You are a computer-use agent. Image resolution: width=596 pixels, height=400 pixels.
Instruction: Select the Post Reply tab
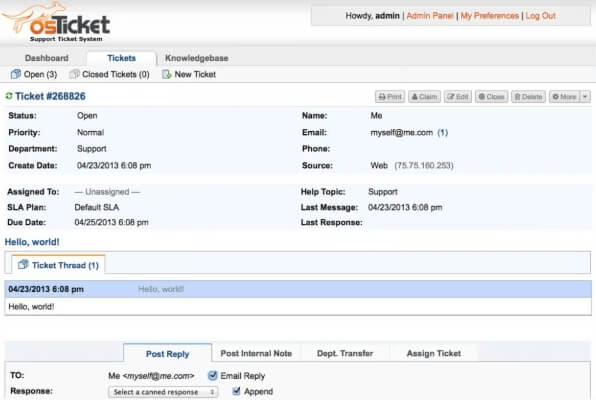pyautogui.click(x=167, y=354)
